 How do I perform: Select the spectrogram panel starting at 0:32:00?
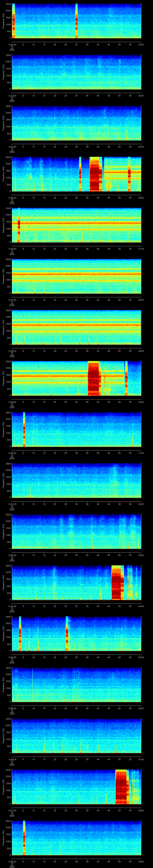pos(77,531)
